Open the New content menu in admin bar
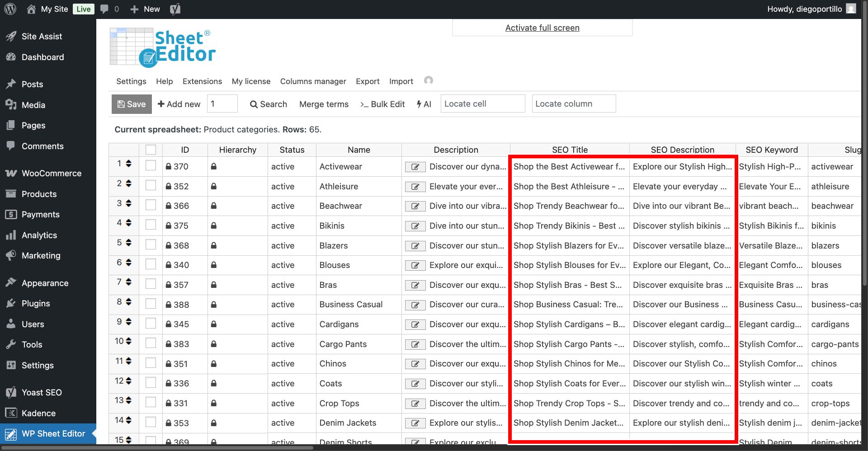The height and width of the screenshot is (451, 868). point(145,9)
